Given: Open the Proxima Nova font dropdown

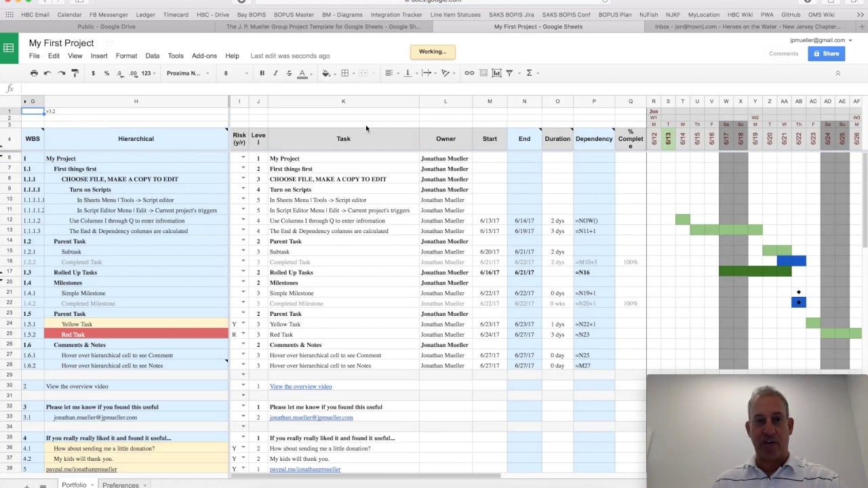Looking at the screenshot, I should (188, 73).
